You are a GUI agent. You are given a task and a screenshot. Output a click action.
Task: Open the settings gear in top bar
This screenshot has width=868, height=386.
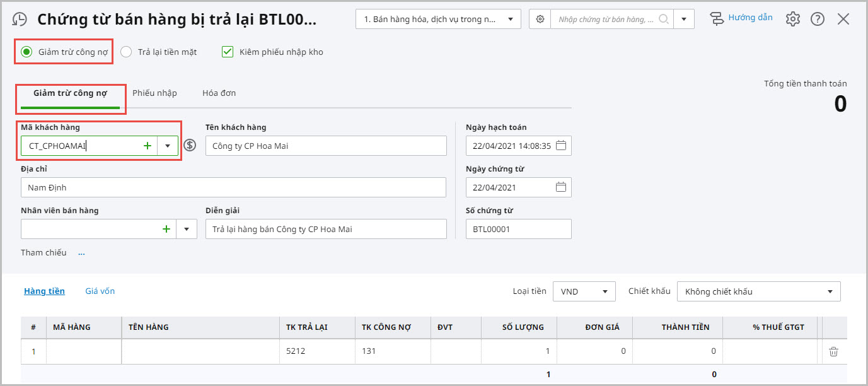pyautogui.click(x=792, y=19)
